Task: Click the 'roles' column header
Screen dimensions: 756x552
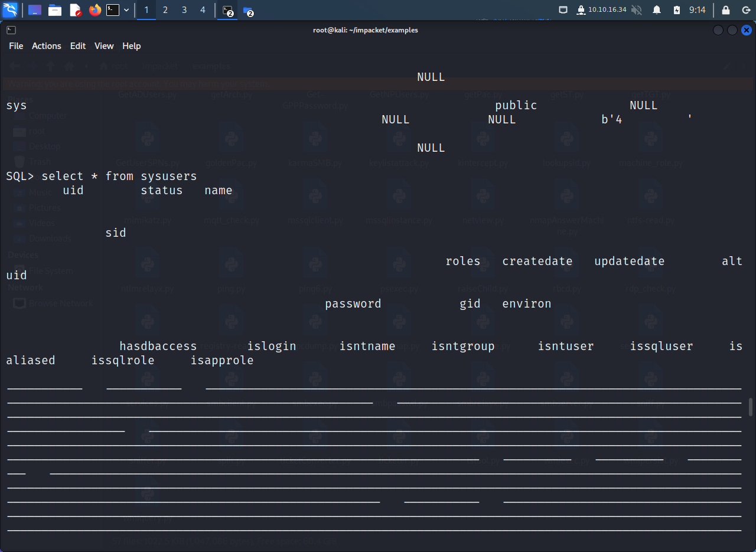Action: point(463,261)
